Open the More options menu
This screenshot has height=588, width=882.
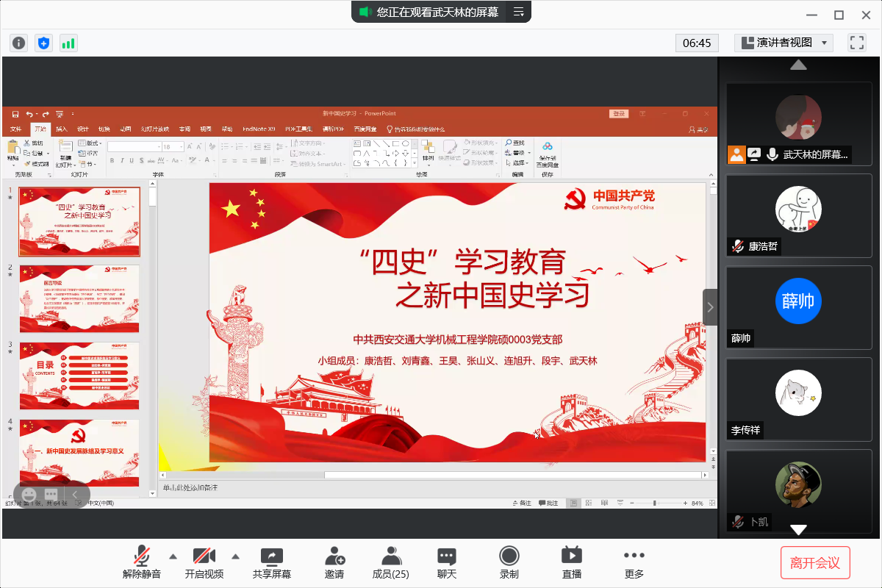pyautogui.click(x=634, y=562)
